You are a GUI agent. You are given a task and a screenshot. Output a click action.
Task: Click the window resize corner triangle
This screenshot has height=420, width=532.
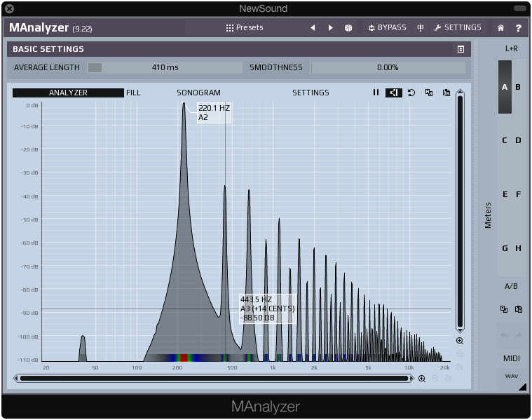(522, 387)
